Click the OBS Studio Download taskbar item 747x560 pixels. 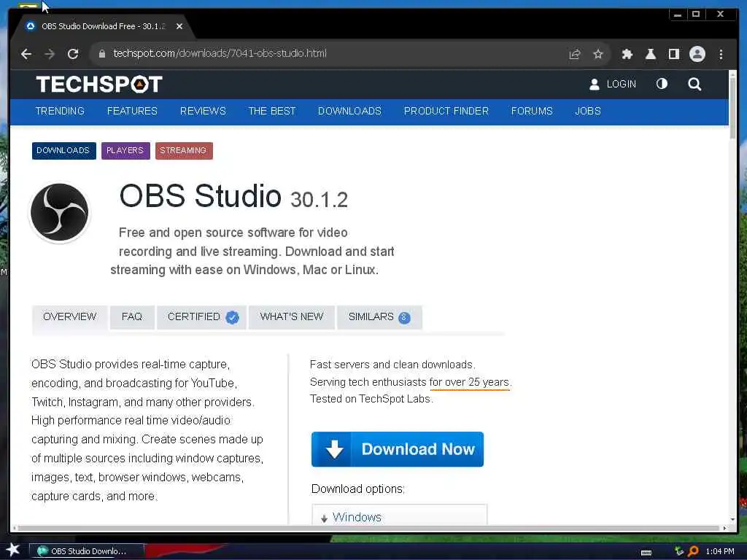click(x=87, y=551)
